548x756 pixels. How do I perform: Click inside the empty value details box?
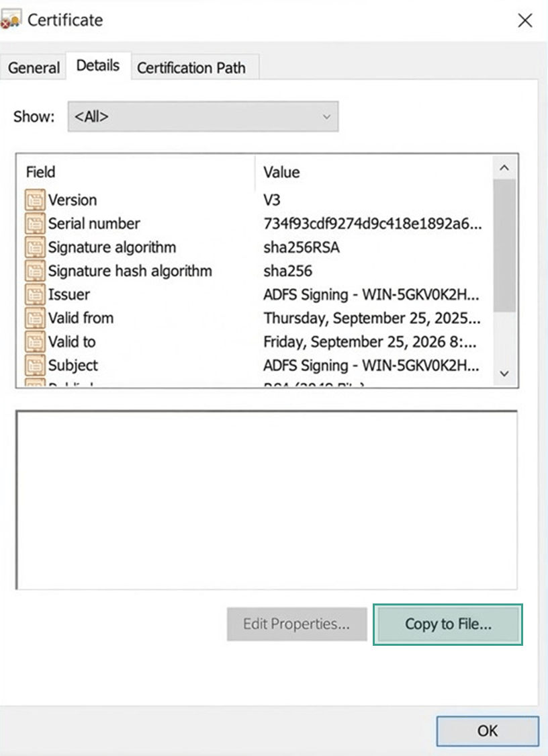click(x=266, y=500)
